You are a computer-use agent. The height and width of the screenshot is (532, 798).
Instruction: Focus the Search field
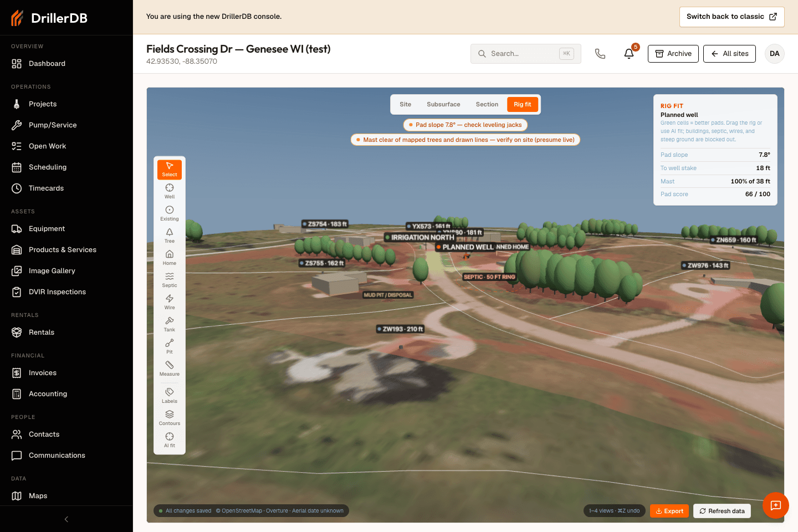point(525,54)
